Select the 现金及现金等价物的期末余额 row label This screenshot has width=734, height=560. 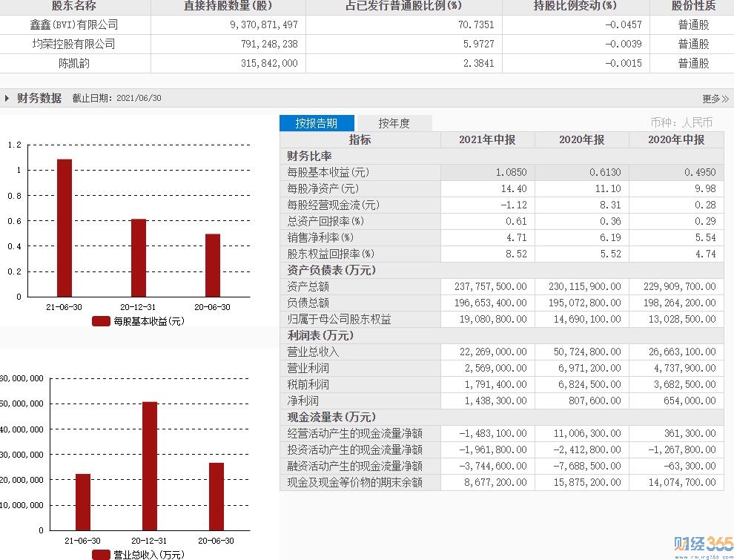point(355,482)
